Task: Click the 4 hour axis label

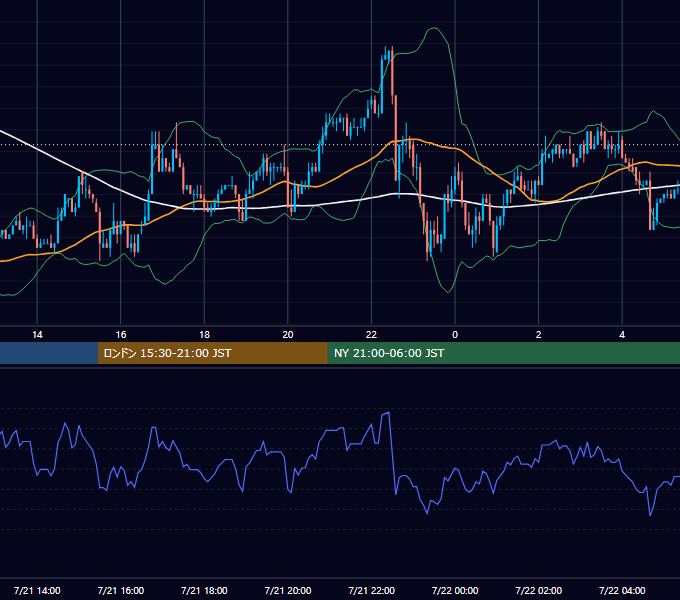Action: (622, 335)
